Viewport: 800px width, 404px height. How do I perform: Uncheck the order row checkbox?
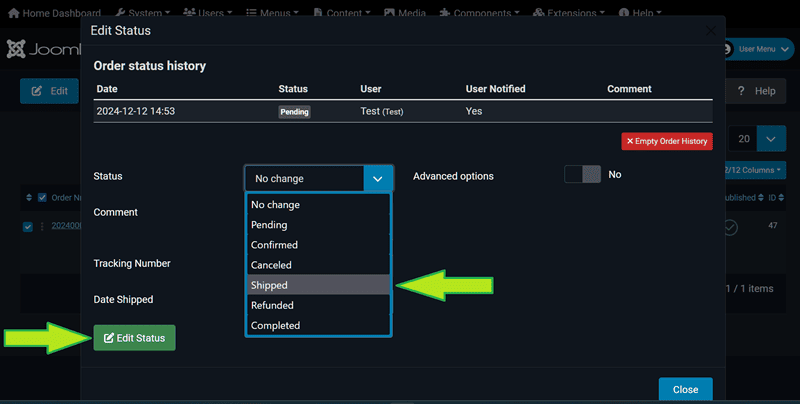click(28, 226)
